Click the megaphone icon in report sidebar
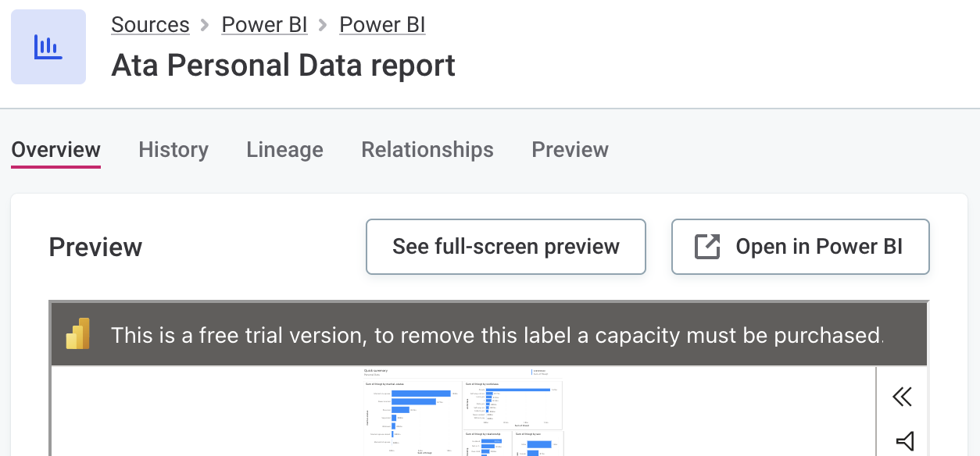Screen dimensions: 980x456 click(904, 442)
